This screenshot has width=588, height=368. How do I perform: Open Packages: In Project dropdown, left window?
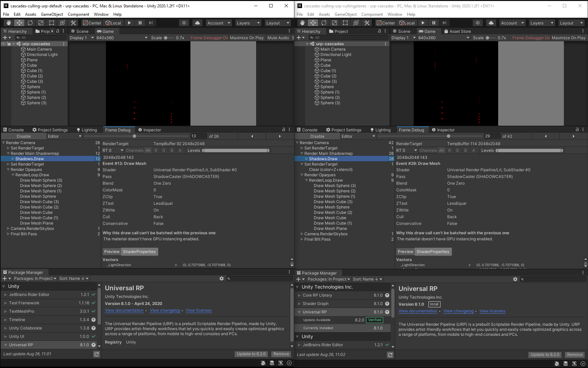(x=35, y=279)
